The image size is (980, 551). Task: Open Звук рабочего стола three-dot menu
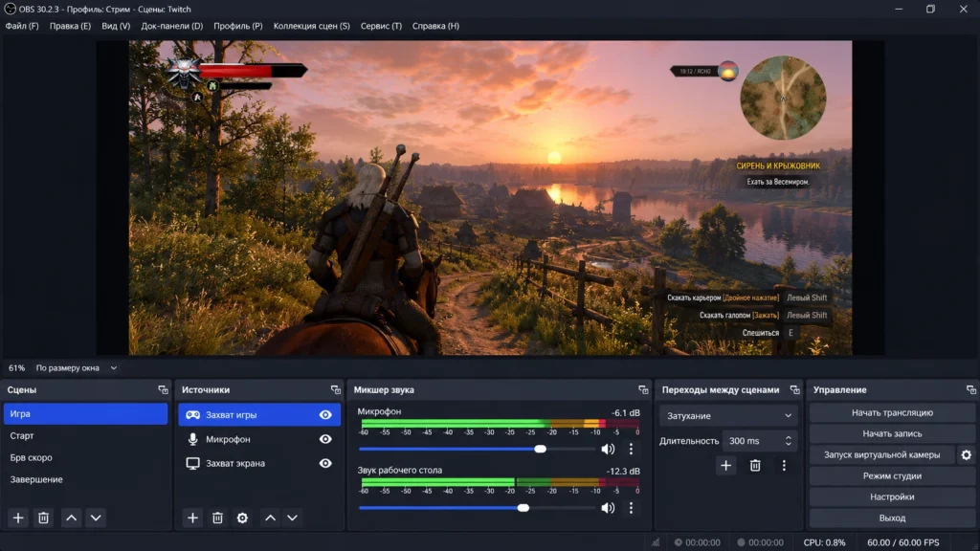(632, 508)
